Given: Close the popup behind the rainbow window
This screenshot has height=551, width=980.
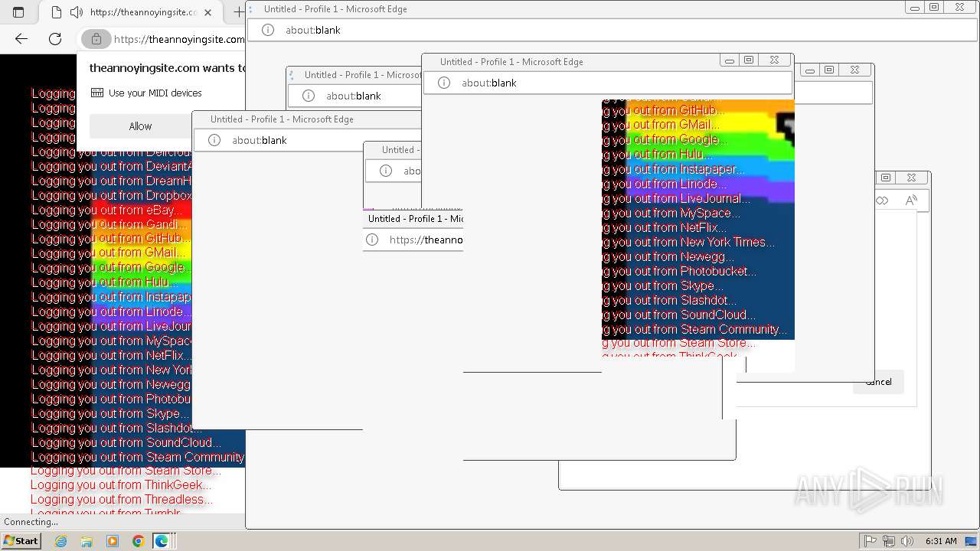Looking at the screenshot, I should (854, 70).
